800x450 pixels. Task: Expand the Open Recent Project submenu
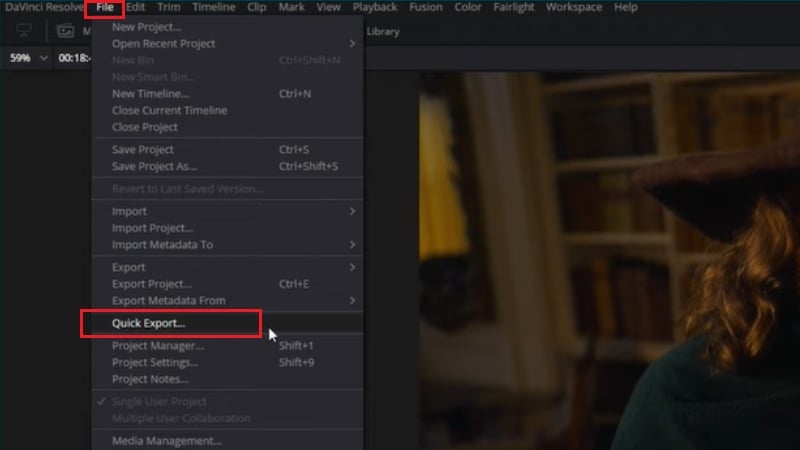(228, 44)
